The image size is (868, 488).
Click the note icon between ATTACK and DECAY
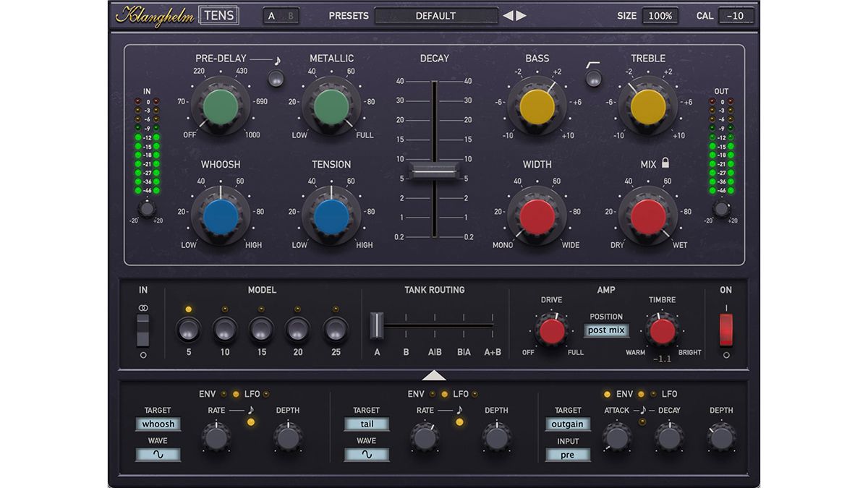coord(642,410)
